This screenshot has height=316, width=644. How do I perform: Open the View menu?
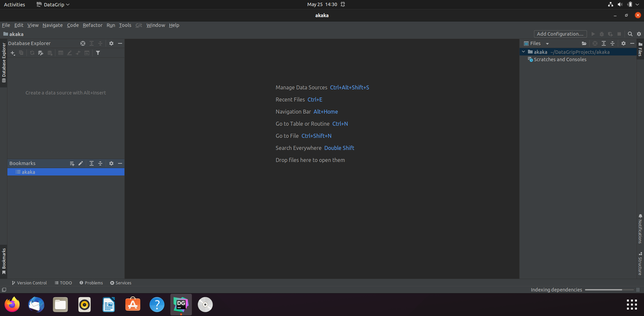pyautogui.click(x=33, y=25)
